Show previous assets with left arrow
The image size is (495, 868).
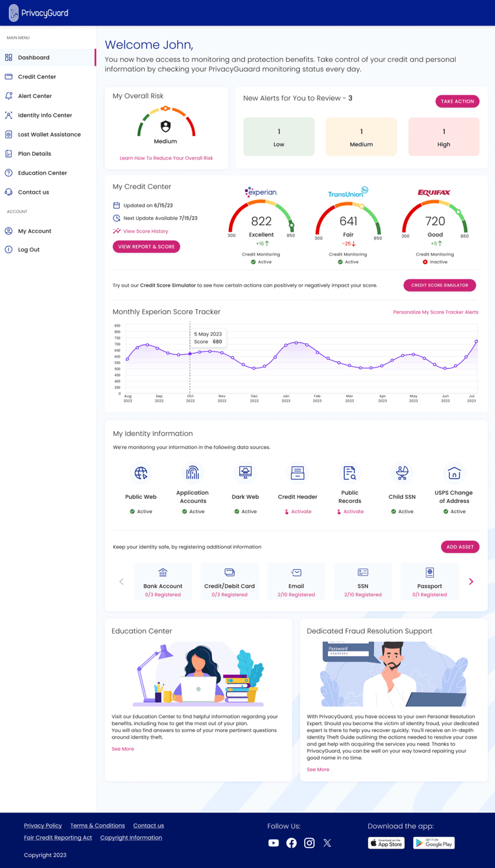(121, 581)
